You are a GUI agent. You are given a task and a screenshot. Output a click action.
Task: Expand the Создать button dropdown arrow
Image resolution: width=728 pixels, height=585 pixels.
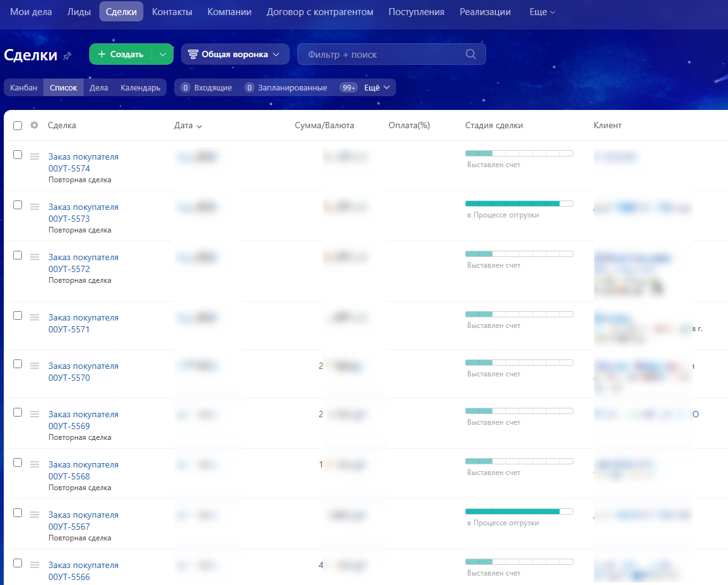163,54
